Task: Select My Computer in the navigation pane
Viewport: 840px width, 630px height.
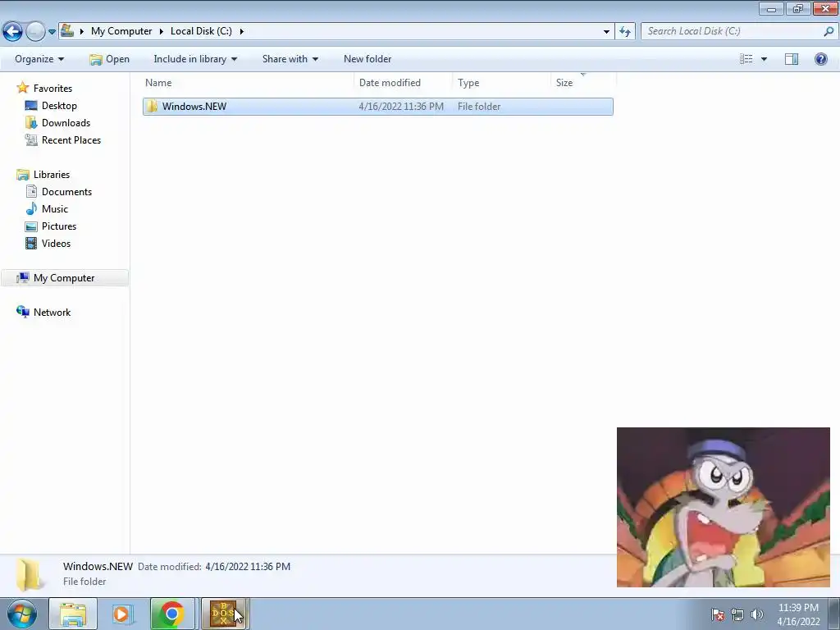Action: pyautogui.click(x=64, y=277)
